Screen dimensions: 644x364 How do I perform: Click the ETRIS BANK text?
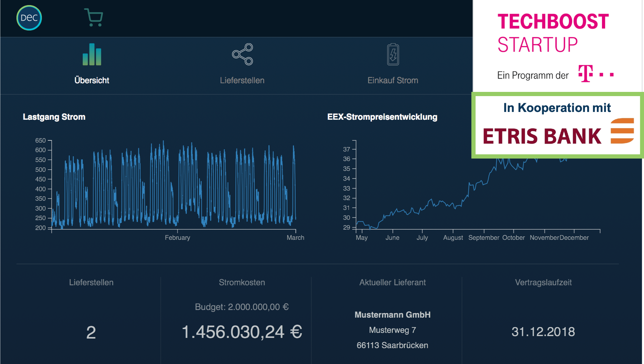coord(542,136)
